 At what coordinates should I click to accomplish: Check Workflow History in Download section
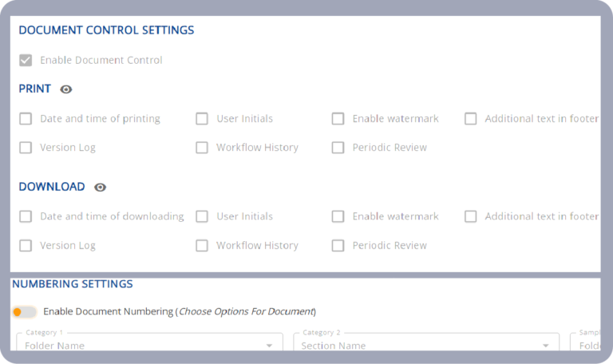click(202, 246)
